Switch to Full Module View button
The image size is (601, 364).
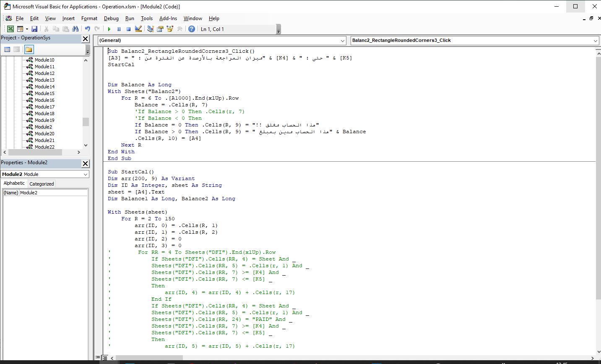pos(105,358)
